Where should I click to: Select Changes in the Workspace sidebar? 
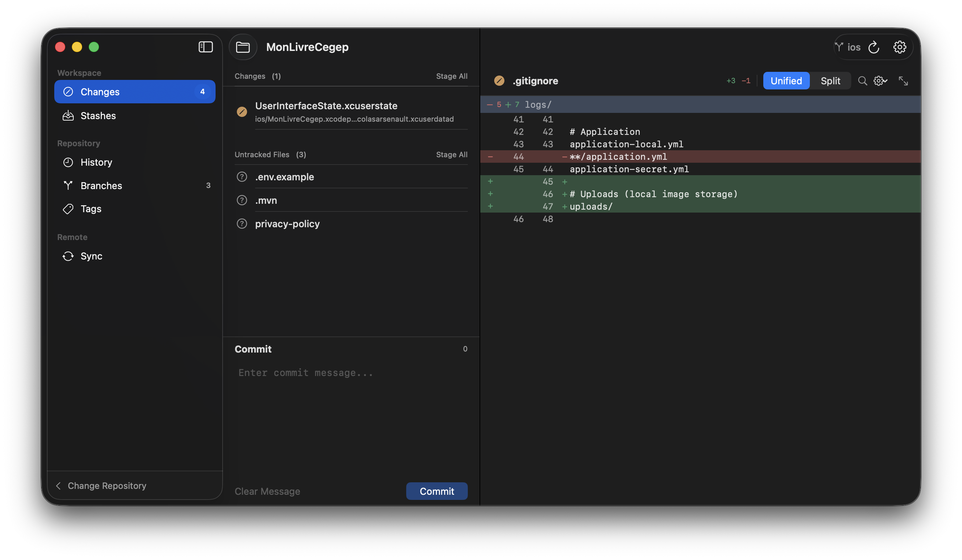[135, 92]
